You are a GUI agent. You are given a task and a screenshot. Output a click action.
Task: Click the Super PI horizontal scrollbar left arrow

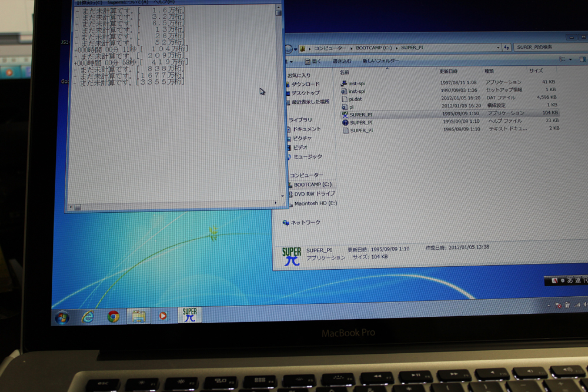(x=71, y=207)
